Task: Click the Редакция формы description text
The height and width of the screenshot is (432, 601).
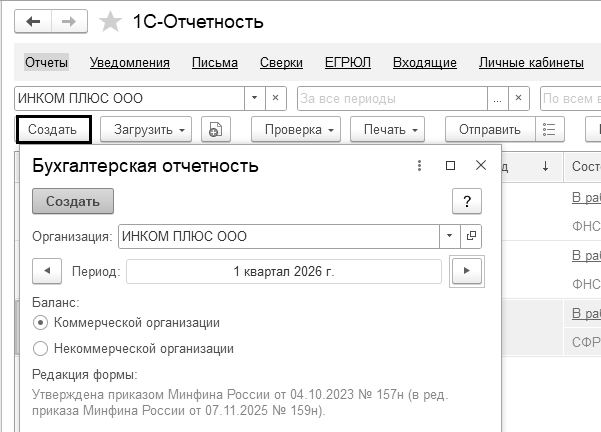Action: point(240,402)
